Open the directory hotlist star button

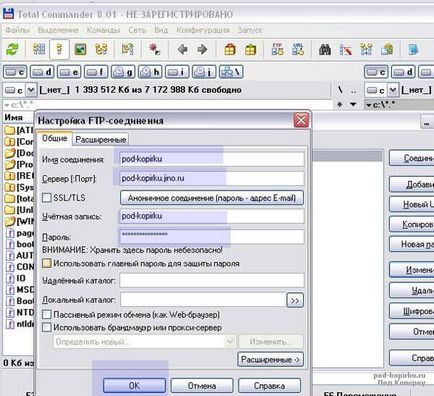[x=340, y=105]
